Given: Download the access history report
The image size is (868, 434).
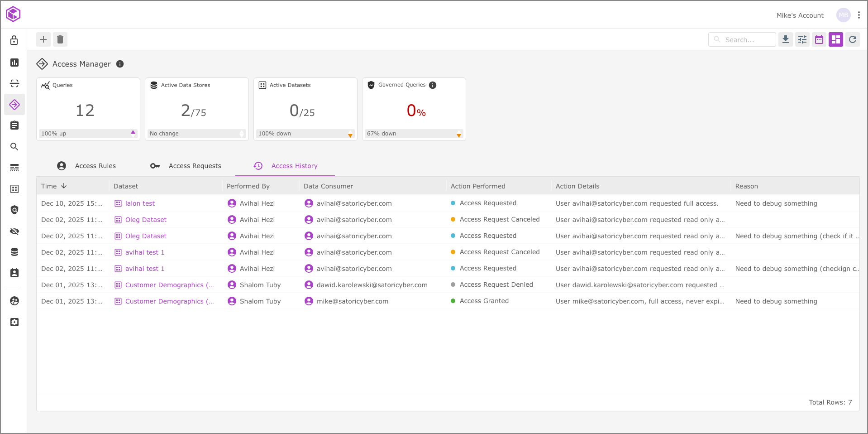Looking at the screenshot, I should 786,39.
